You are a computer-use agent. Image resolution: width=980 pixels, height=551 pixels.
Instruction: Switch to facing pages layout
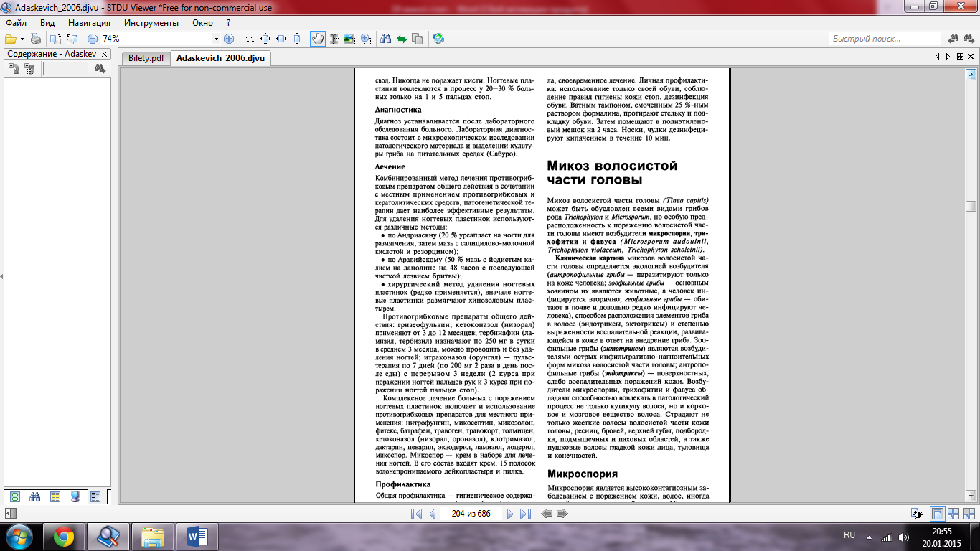[x=953, y=514]
